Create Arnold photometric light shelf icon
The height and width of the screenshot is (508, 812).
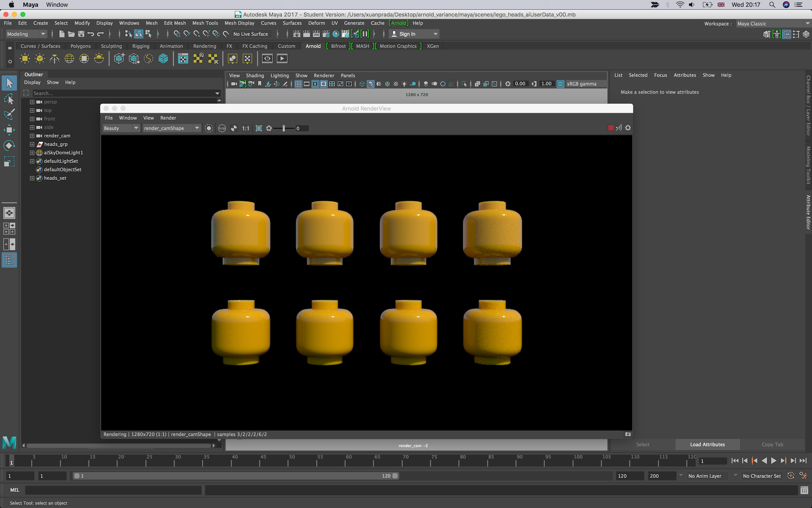pos(55,58)
